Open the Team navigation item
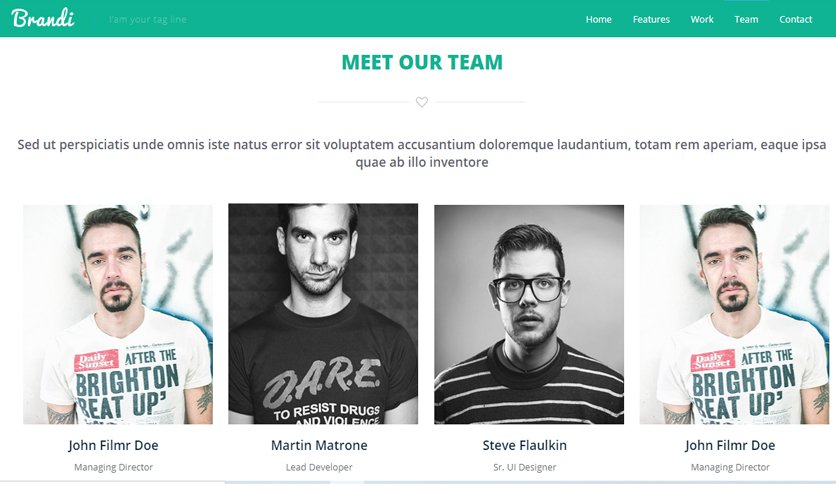The height and width of the screenshot is (484, 836). pyautogui.click(x=746, y=19)
